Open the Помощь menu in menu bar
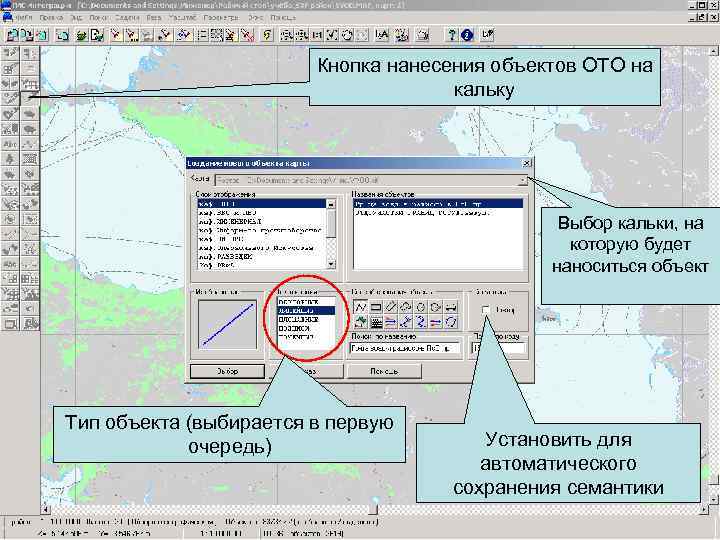Viewport: 720px width, 540px height. point(283,17)
